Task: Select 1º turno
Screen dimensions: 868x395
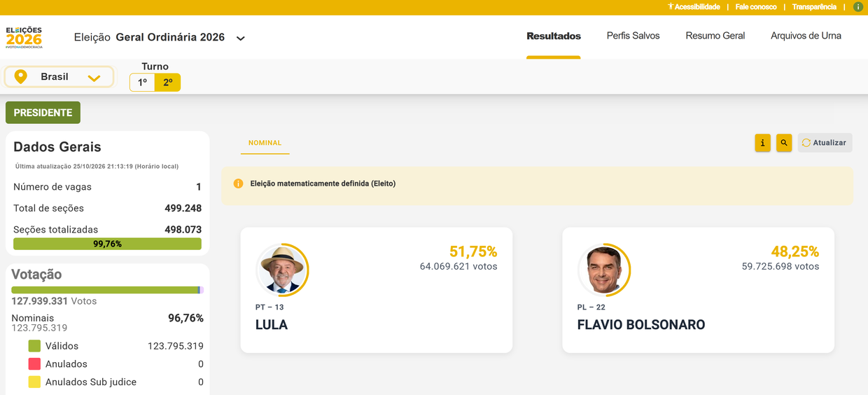Action: [142, 83]
